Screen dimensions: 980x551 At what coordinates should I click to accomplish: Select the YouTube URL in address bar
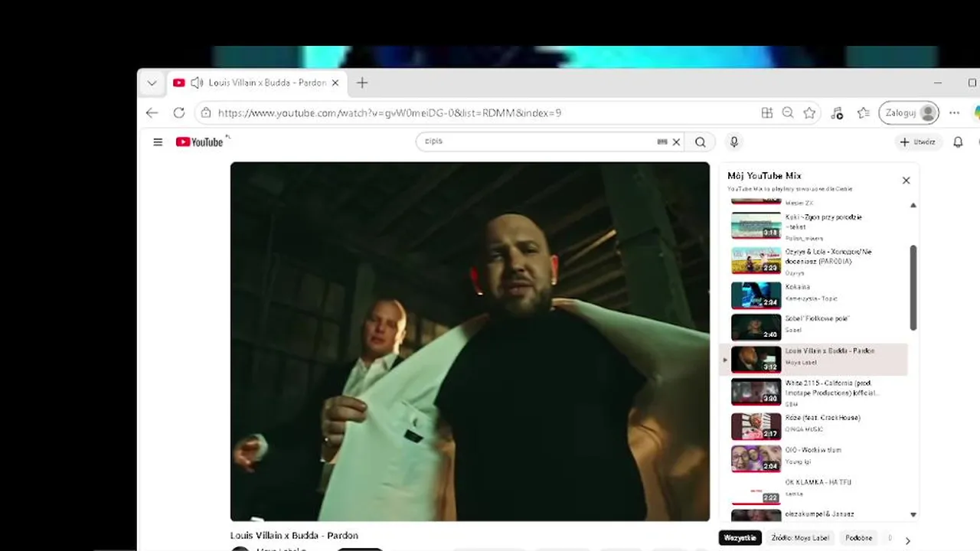click(x=389, y=112)
